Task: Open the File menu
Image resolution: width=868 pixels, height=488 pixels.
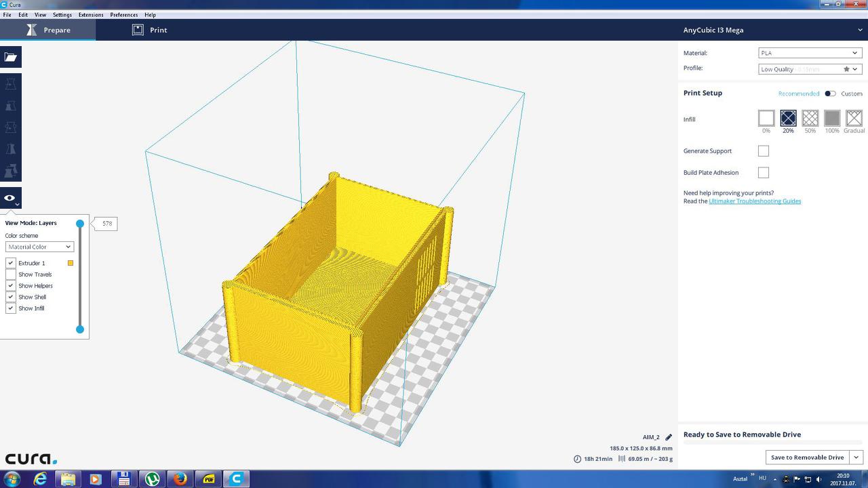Action: (7, 15)
